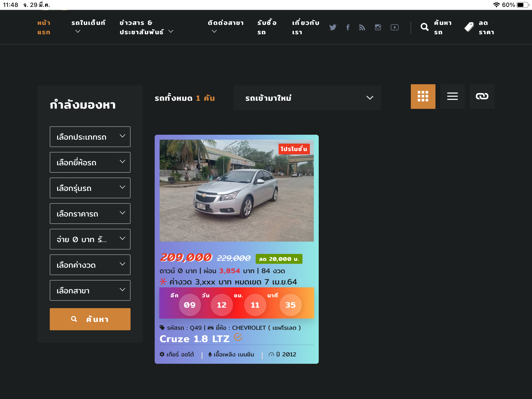Open the Facebook social icon
The height and width of the screenshot is (399, 532).
point(348,27)
